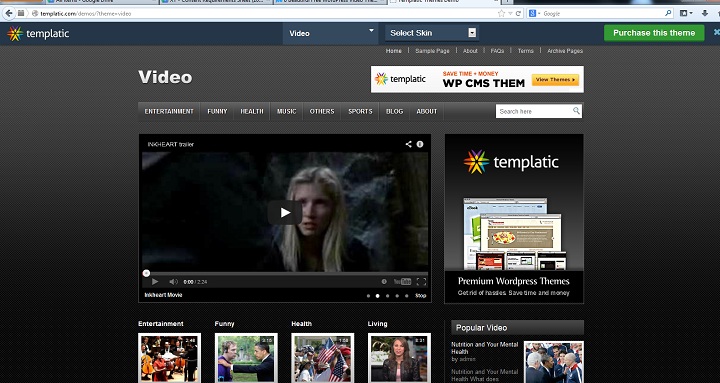Select the SPORTS menu item
The width and height of the screenshot is (720, 383).
click(x=360, y=112)
